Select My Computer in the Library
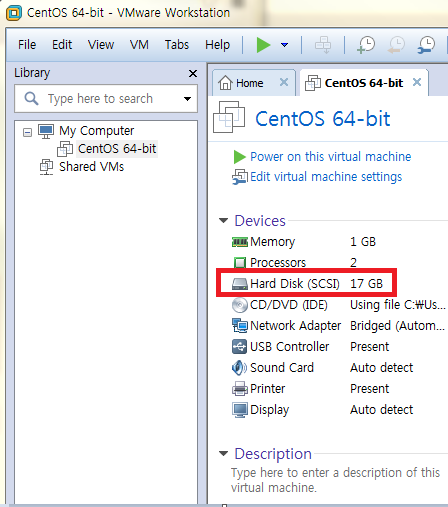 (96, 131)
